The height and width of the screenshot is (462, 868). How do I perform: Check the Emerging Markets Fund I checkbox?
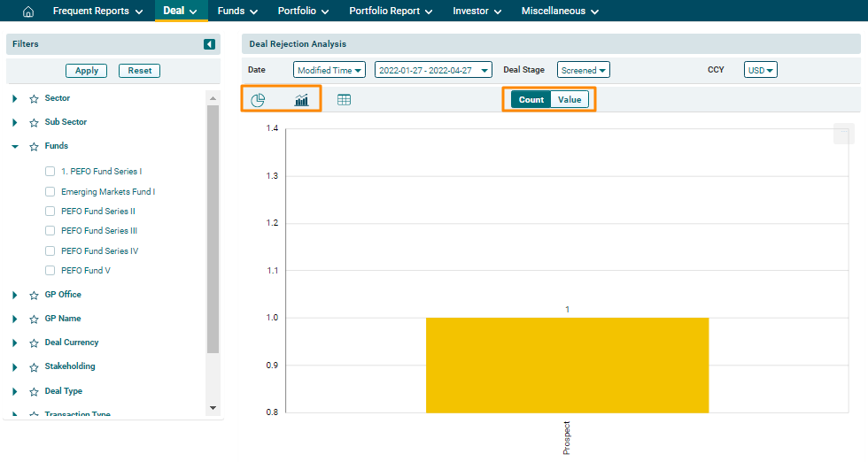50,192
